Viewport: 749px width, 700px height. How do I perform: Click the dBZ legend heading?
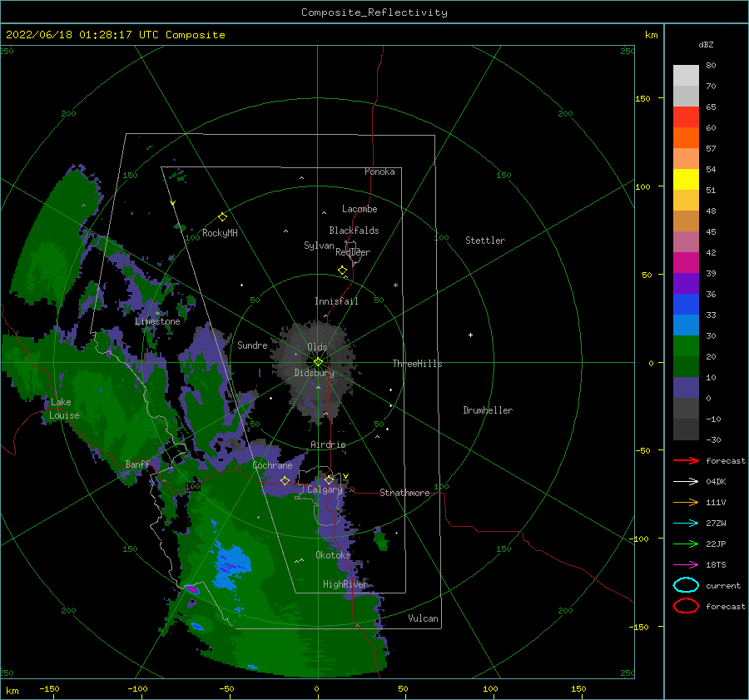706,44
